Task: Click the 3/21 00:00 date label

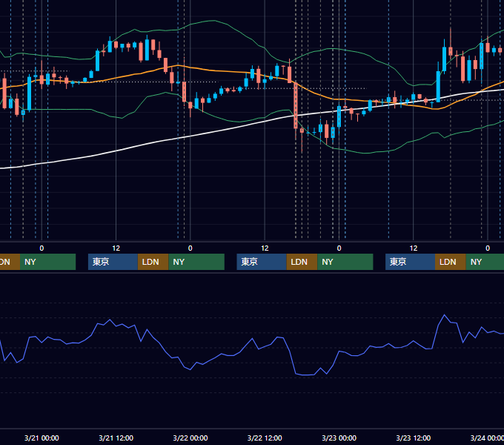Action: [42, 438]
